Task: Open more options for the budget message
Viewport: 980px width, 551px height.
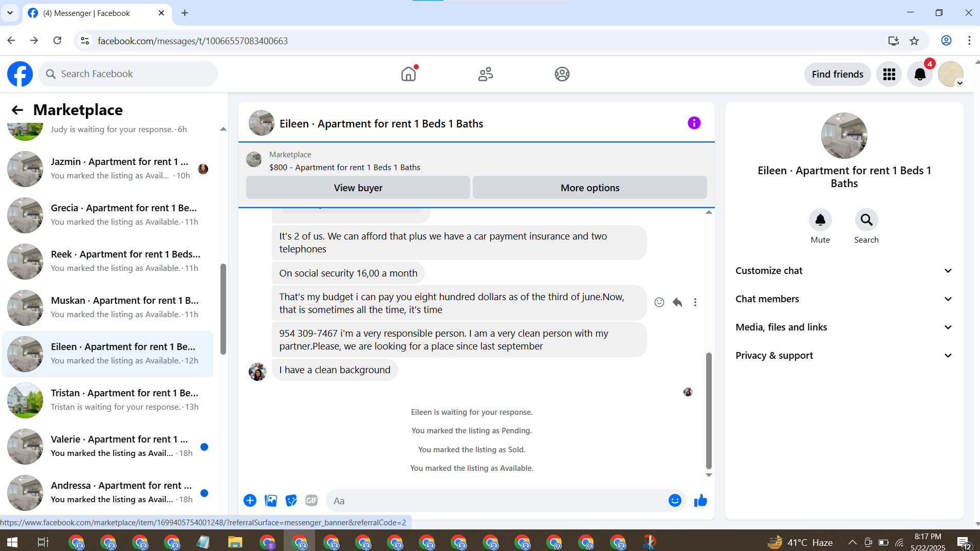Action: (x=695, y=302)
